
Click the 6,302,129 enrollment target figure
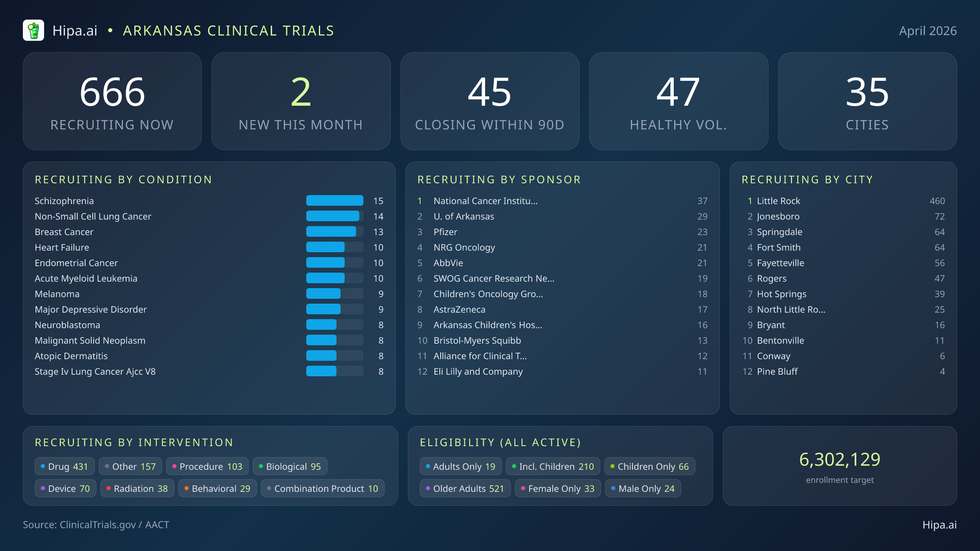click(x=840, y=460)
